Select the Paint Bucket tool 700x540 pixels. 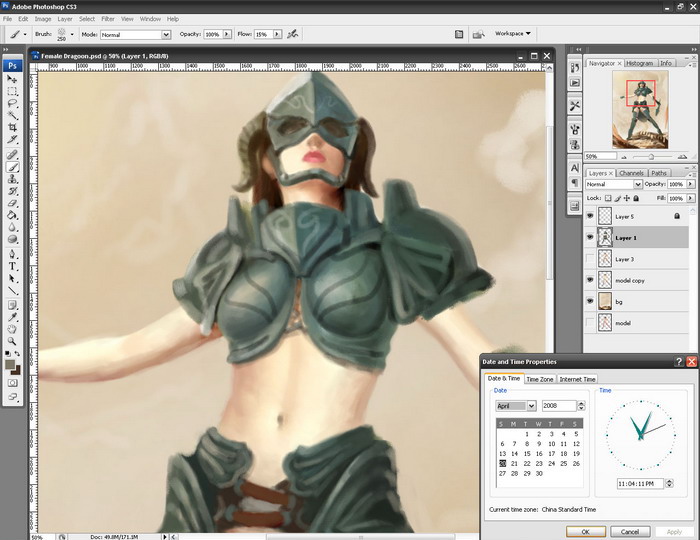pos(12,215)
